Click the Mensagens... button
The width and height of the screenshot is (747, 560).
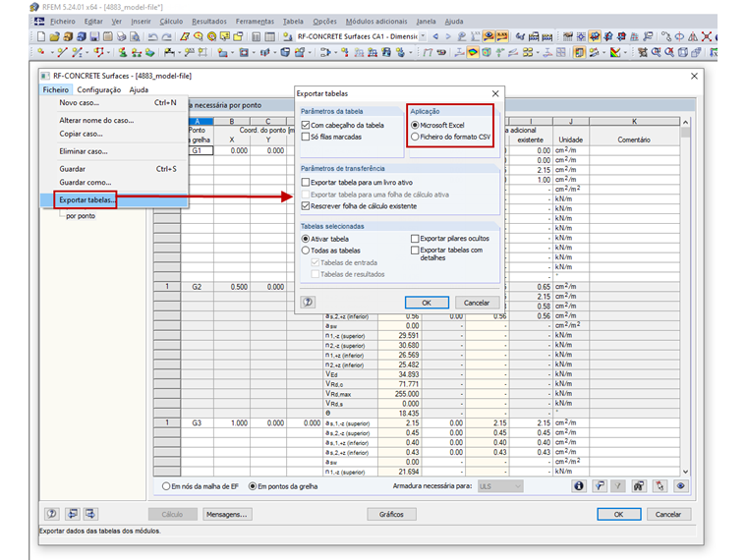pyautogui.click(x=227, y=514)
